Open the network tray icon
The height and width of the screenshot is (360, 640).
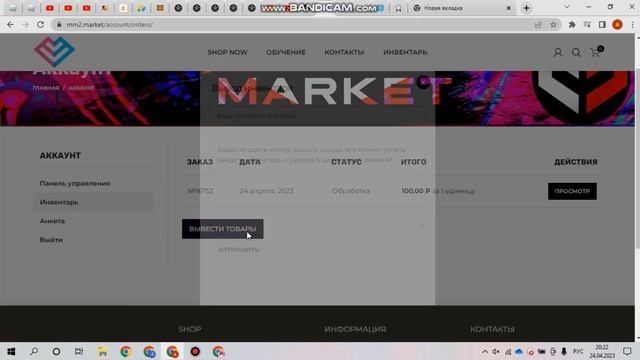click(x=508, y=351)
